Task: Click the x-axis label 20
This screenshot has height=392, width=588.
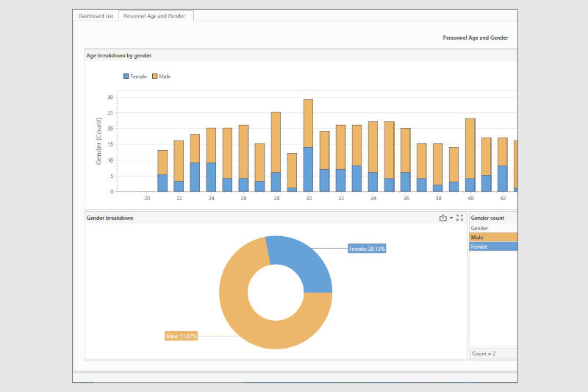Action: pos(147,198)
